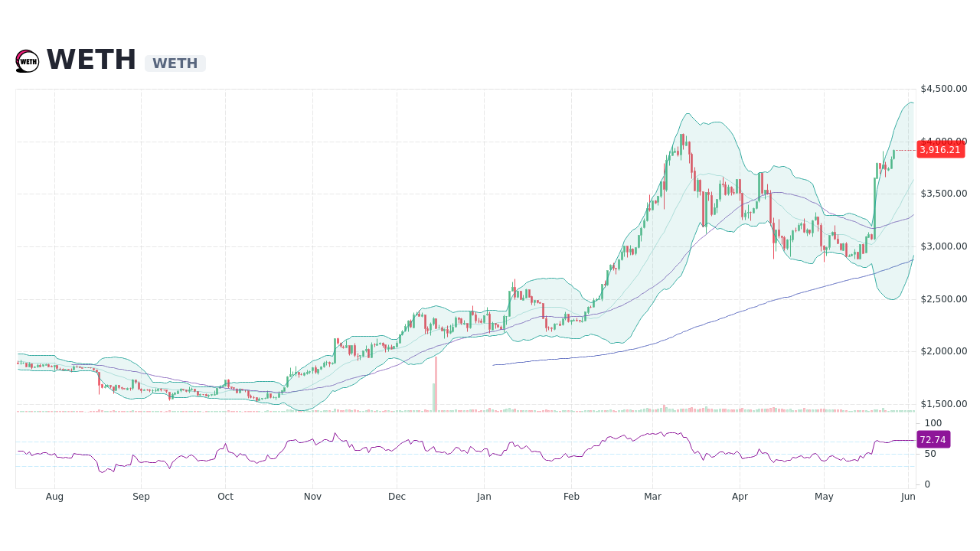
Task: Click the Jan date label on time axis
Action: (x=484, y=497)
